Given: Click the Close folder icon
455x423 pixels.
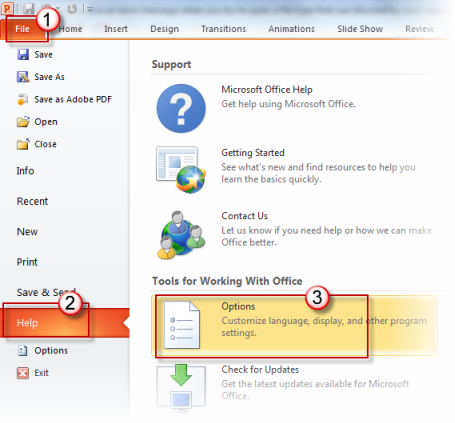Looking at the screenshot, I should (23, 144).
